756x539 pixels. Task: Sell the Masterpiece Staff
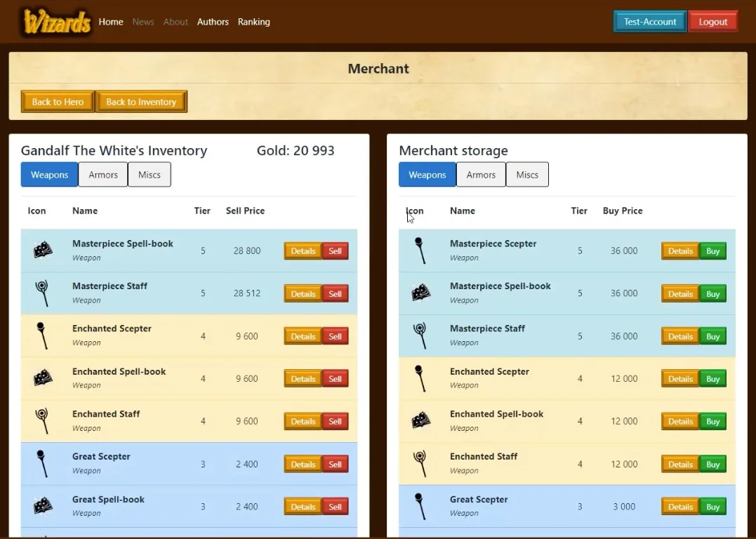coord(335,293)
